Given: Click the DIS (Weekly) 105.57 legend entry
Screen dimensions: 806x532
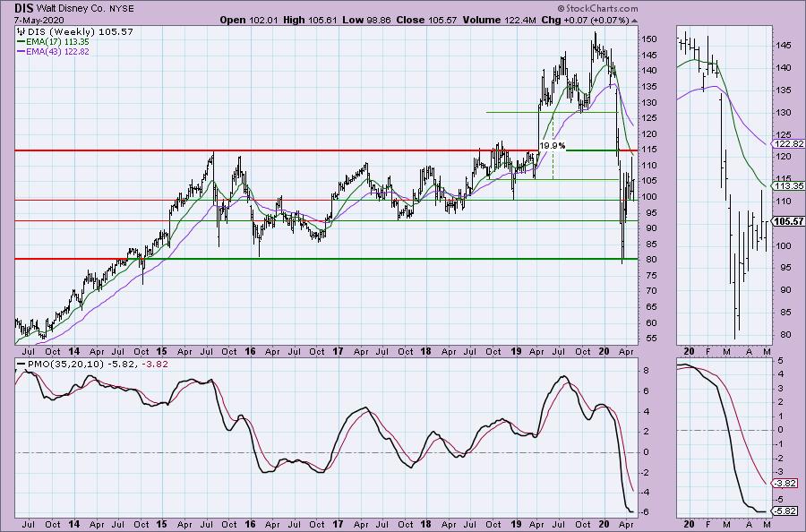Looking at the screenshot, I should pyautogui.click(x=81, y=31).
